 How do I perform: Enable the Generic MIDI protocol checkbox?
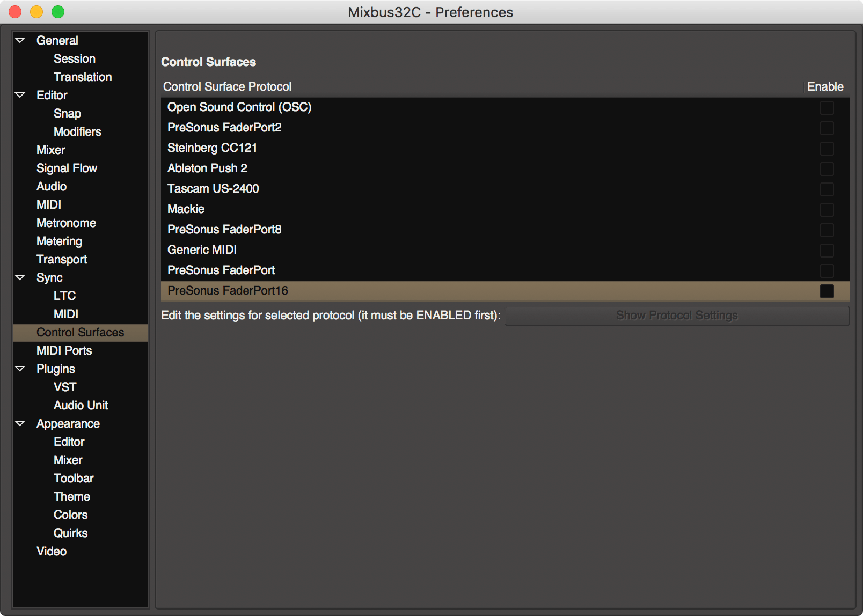[x=827, y=250]
